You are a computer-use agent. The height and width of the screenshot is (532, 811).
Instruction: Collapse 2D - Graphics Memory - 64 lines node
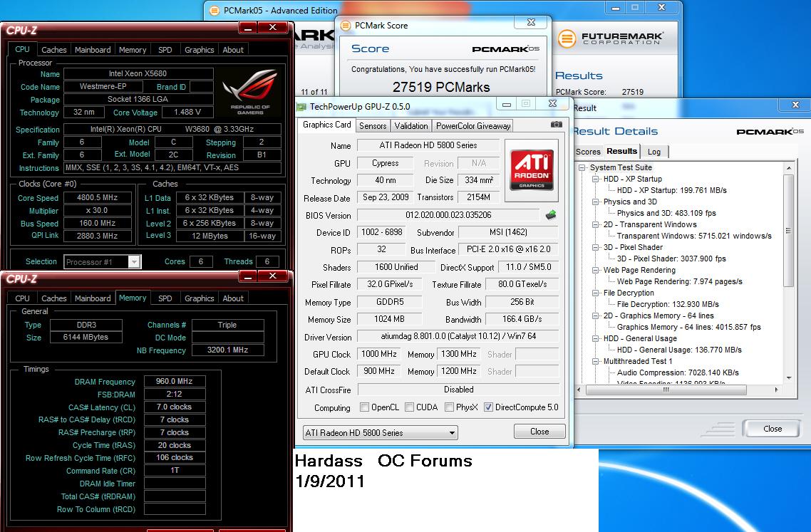click(x=595, y=315)
